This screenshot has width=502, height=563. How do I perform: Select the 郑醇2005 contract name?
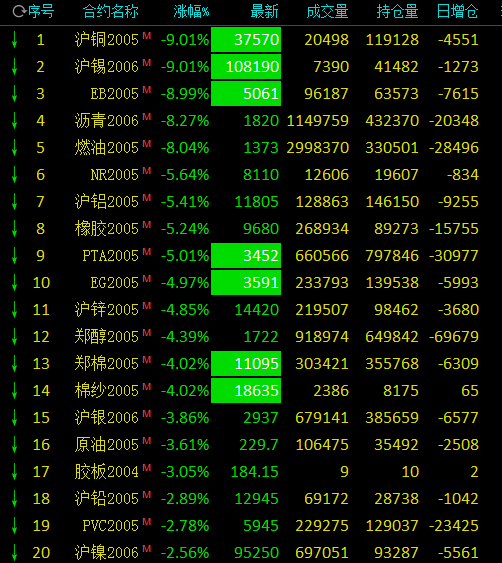[x=107, y=336]
